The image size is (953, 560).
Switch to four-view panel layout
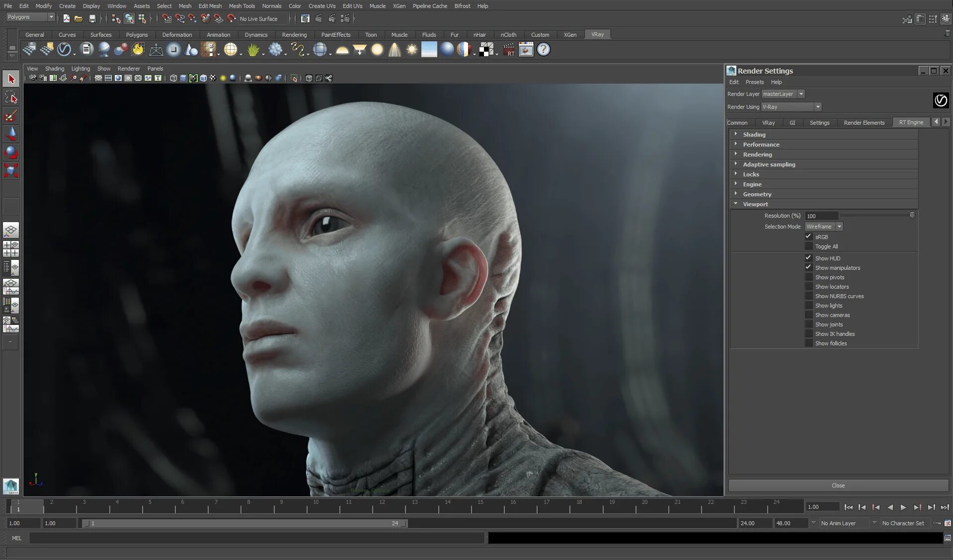(11, 249)
